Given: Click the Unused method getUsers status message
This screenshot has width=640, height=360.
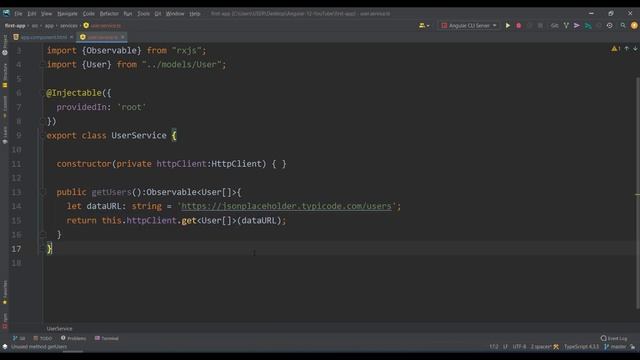Looking at the screenshot, I should pos(39,347).
